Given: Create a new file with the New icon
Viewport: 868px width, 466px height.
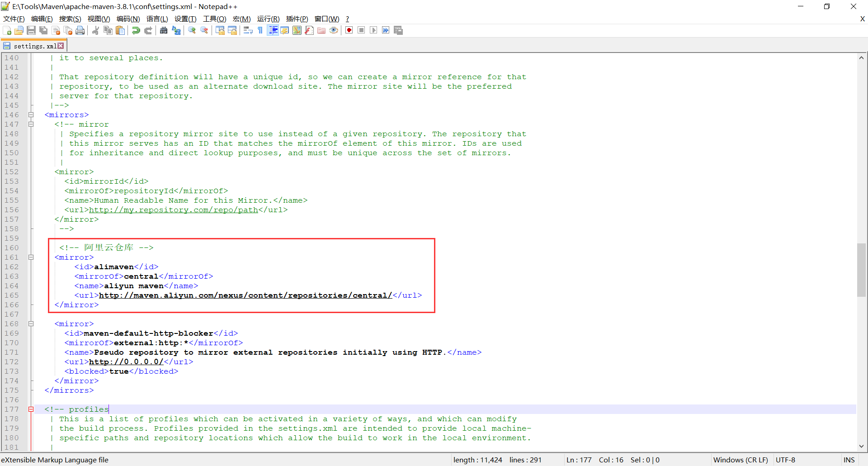Looking at the screenshot, I should [7, 30].
